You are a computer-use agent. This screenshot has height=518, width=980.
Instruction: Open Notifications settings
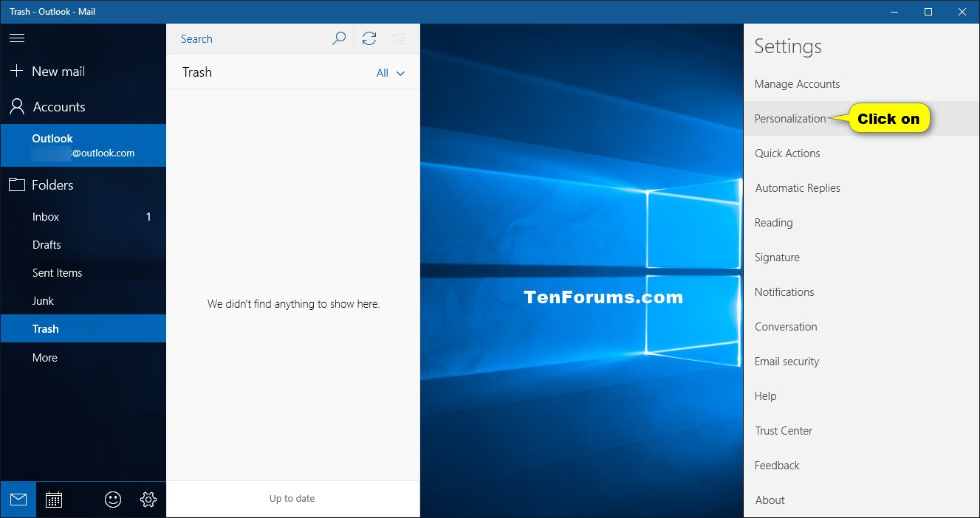point(862,292)
